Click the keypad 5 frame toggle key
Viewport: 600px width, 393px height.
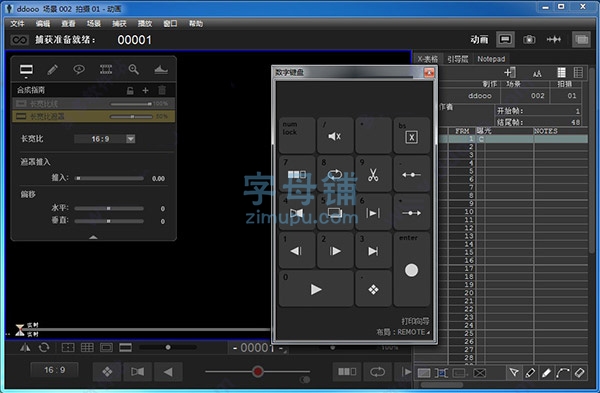pos(335,212)
